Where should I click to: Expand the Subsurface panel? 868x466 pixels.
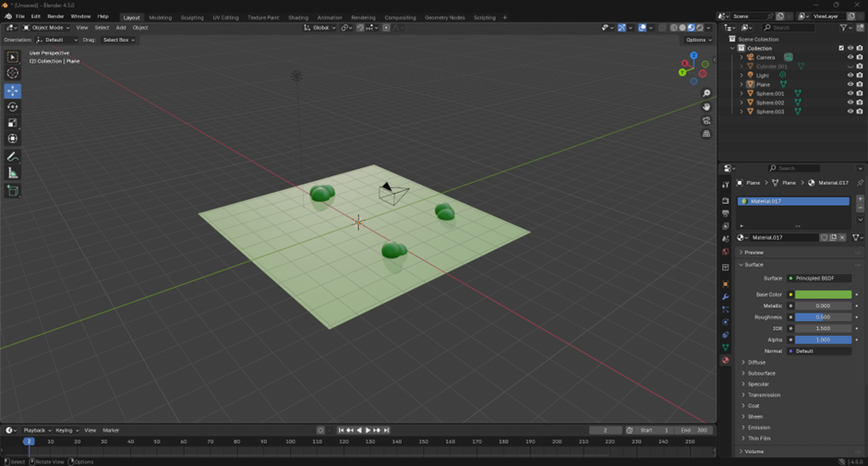point(762,373)
